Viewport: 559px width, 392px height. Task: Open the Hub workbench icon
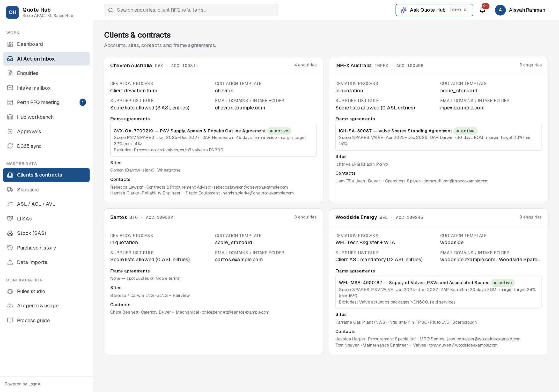coord(10,117)
